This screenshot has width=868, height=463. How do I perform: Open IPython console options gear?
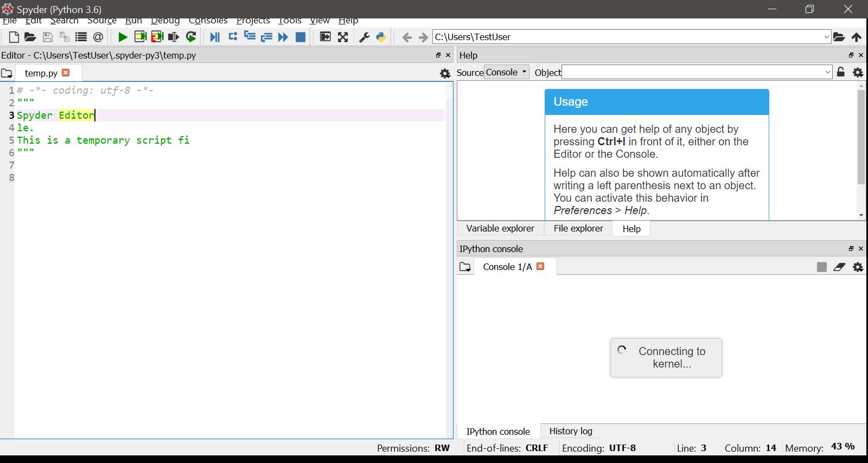coord(858,267)
